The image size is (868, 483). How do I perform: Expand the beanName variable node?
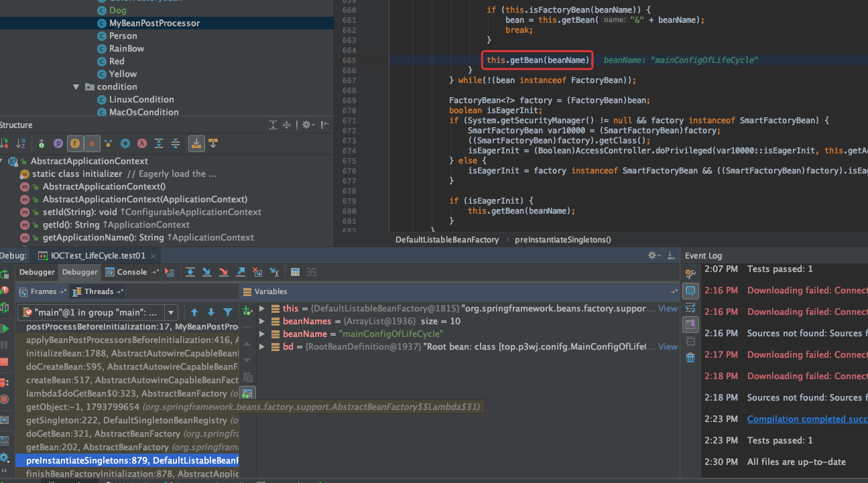[262, 334]
